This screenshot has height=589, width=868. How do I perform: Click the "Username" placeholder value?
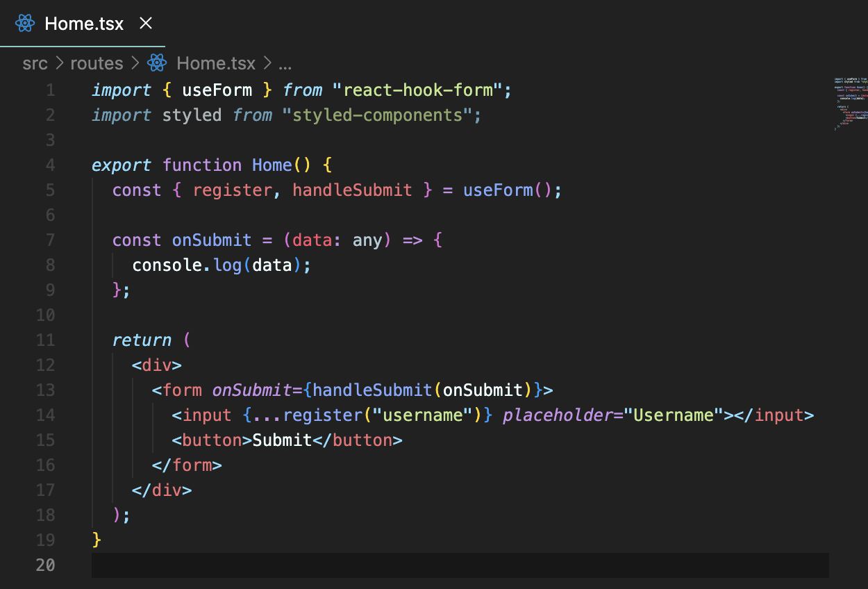coord(674,415)
